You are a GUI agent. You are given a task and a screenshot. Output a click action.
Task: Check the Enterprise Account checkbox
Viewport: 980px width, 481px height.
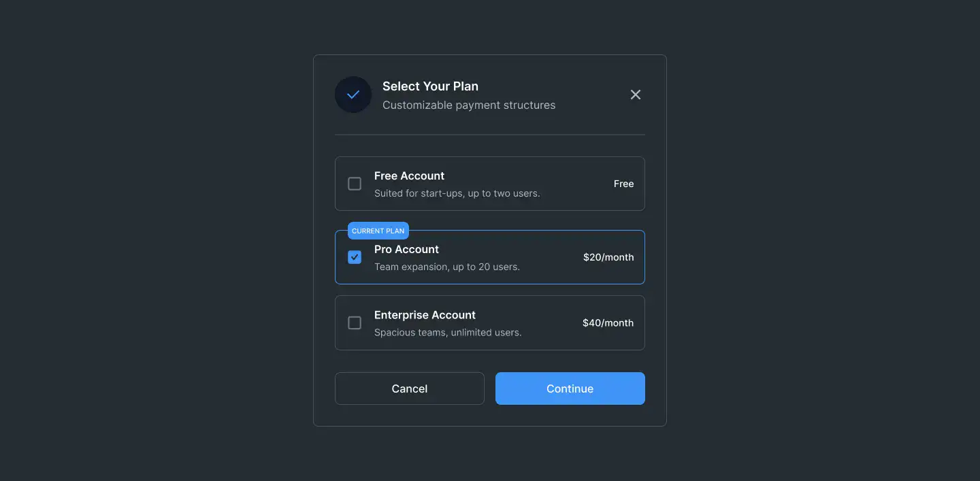click(355, 323)
